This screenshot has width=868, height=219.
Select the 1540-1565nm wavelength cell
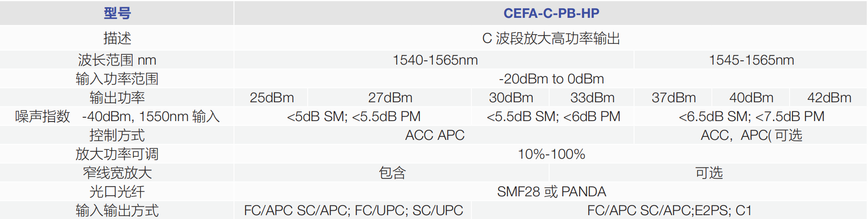pyautogui.click(x=435, y=60)
